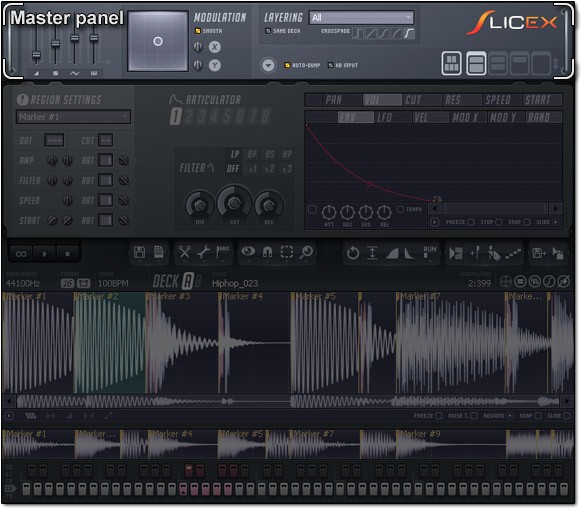Click the magnet snap icon in toolbar
Image resolution: width=581 pixels, height=513 pixels.
268,252
